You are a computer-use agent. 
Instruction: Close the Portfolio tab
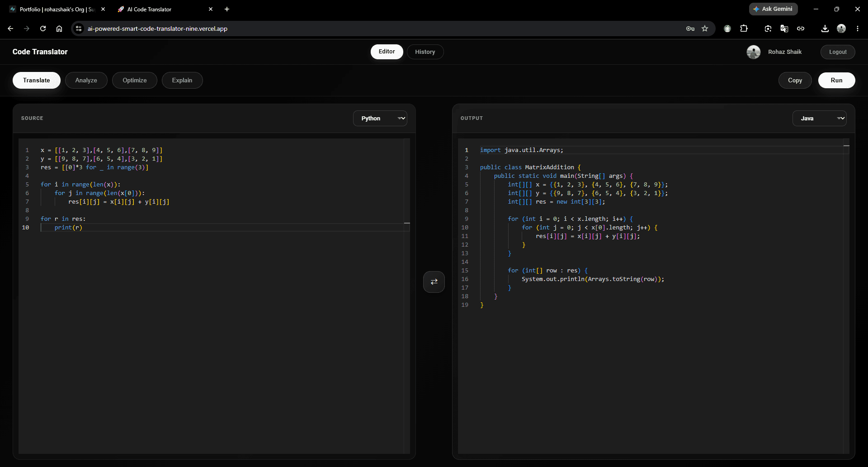click(x=103, y=9)
